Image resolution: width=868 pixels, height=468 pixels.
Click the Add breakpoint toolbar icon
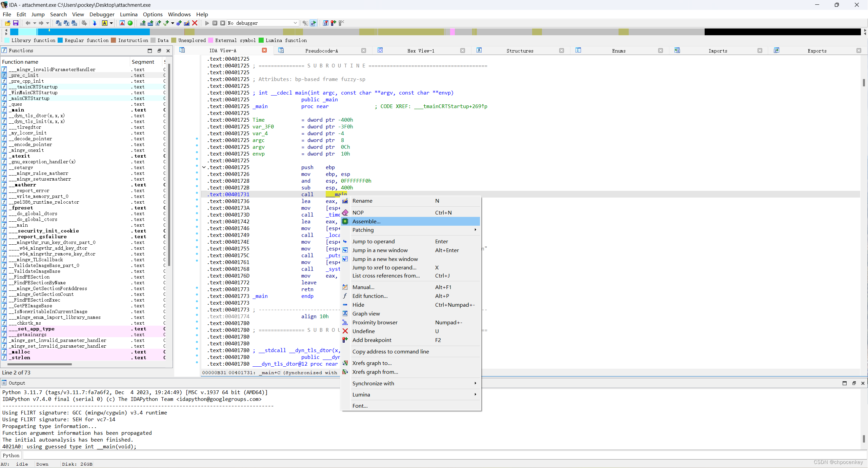[334, 23]
